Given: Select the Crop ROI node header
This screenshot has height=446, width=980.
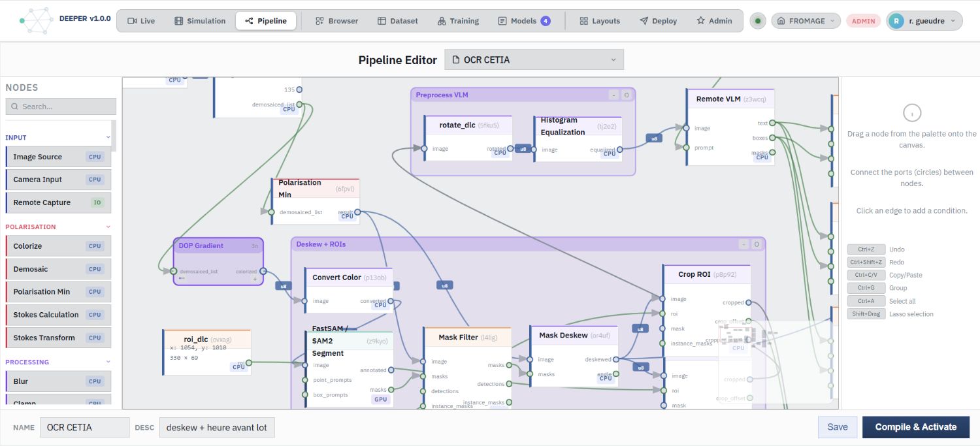Looking at the screenshot, I should [x=707, y=274].
